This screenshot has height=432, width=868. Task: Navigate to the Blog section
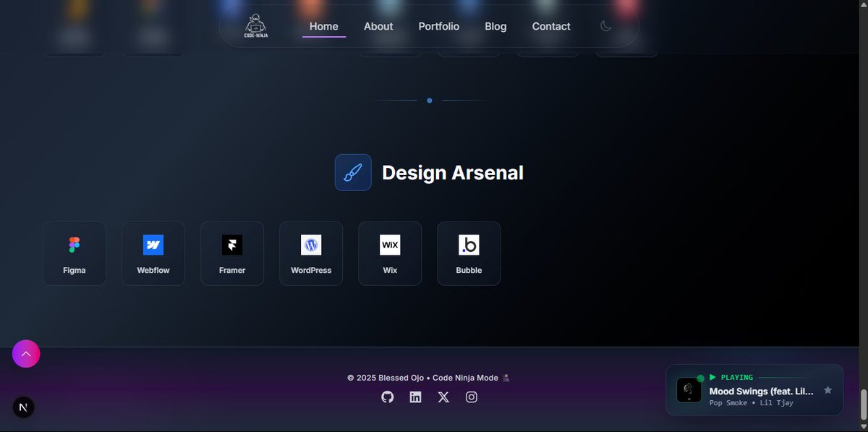(495, 27)
